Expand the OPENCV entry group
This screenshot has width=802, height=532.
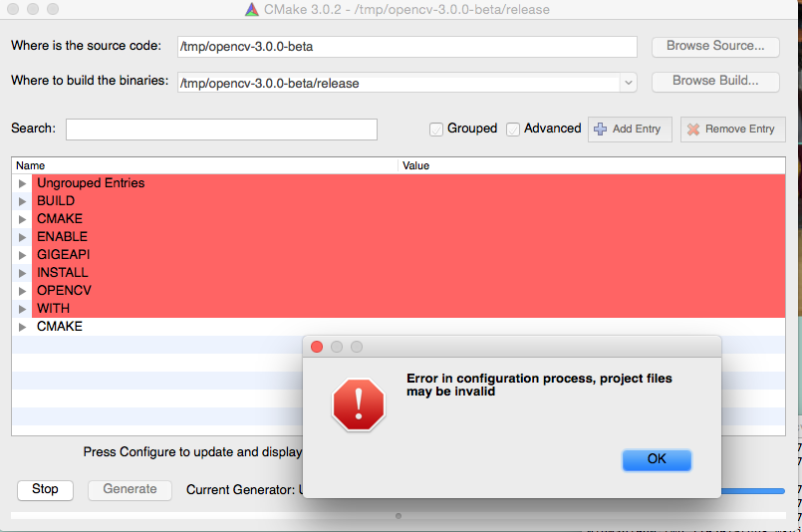tap(22, 291)
